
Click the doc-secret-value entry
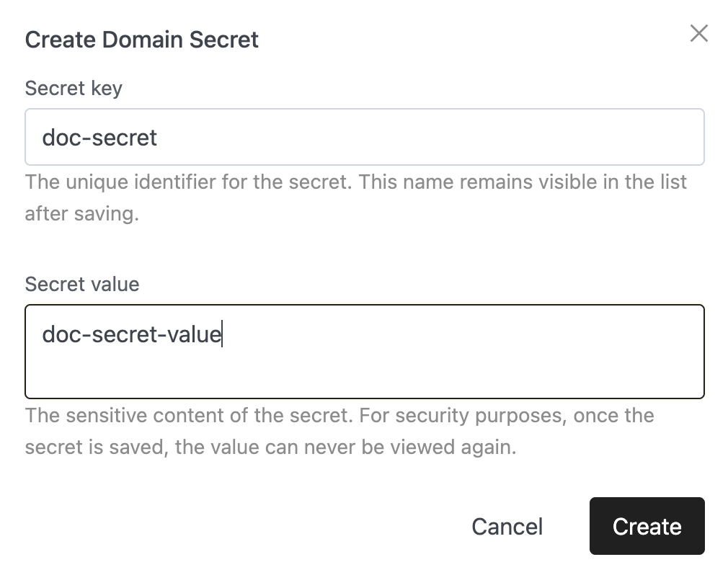coord(131,334)
